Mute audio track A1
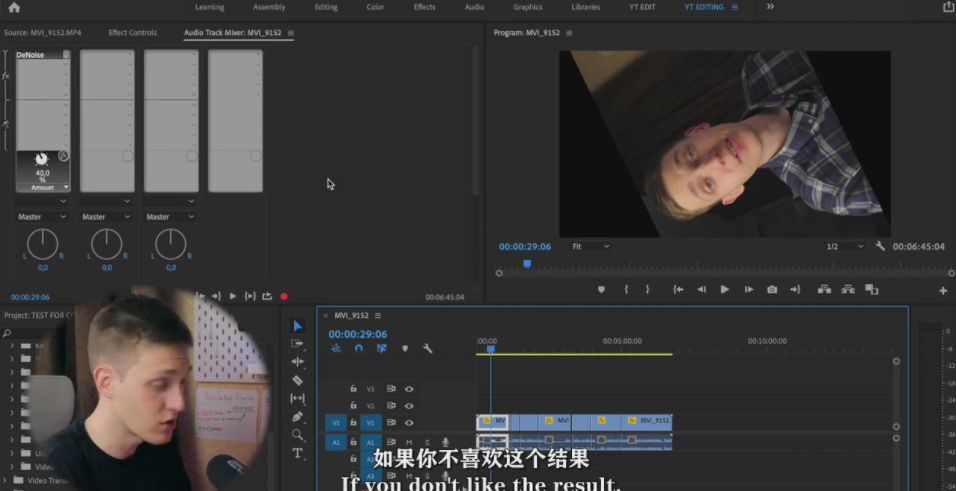The image size is (956, 491). coord(409,442)
